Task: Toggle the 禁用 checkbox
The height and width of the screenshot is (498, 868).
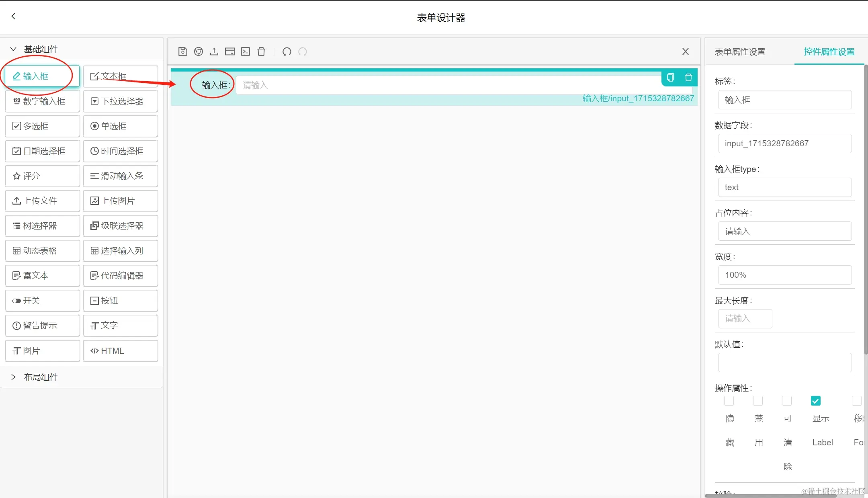Action: coord(758,401)
